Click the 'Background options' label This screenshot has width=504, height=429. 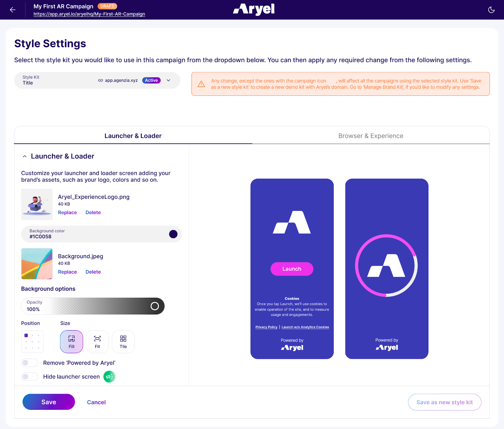48,289
